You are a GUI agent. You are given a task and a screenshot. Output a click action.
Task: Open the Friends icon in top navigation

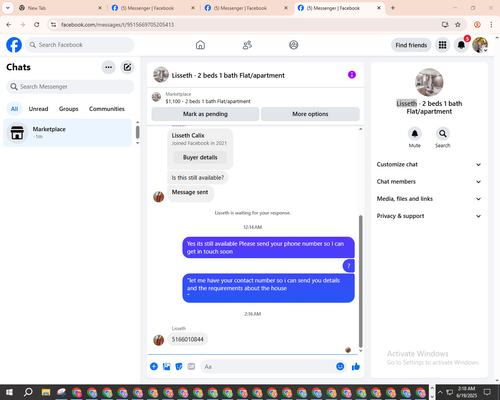click(x=247, y=45)
